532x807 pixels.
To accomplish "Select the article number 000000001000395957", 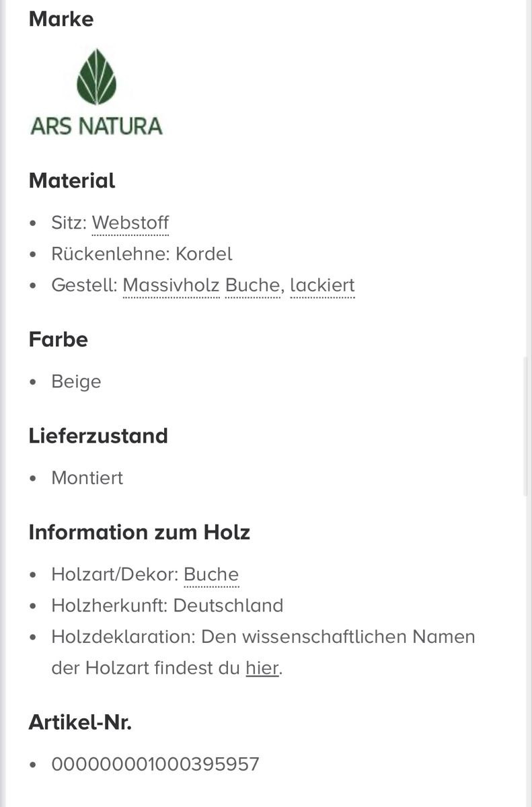I will 155,765.
